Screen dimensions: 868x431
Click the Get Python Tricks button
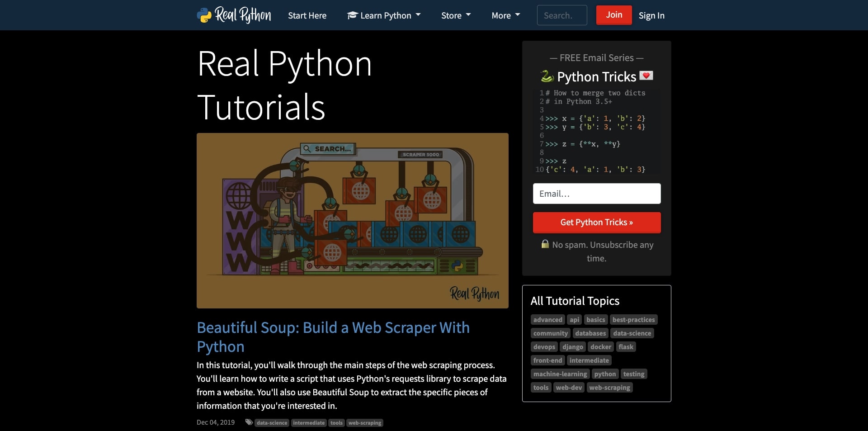pos(596,222)
